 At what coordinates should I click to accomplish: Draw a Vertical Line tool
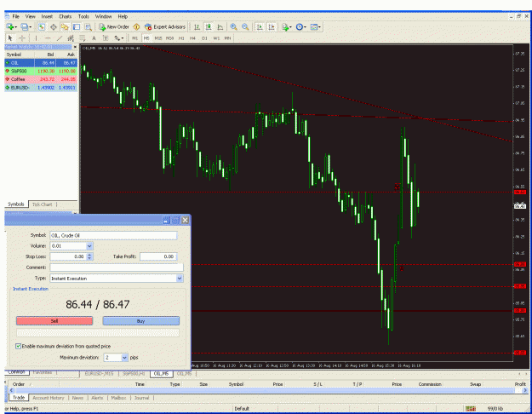(36, 38)
